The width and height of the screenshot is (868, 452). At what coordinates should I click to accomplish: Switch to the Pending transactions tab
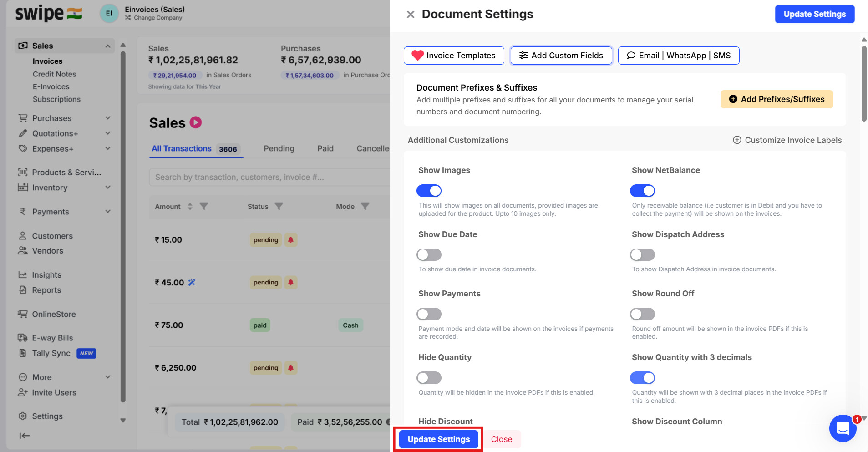(279, 148)
